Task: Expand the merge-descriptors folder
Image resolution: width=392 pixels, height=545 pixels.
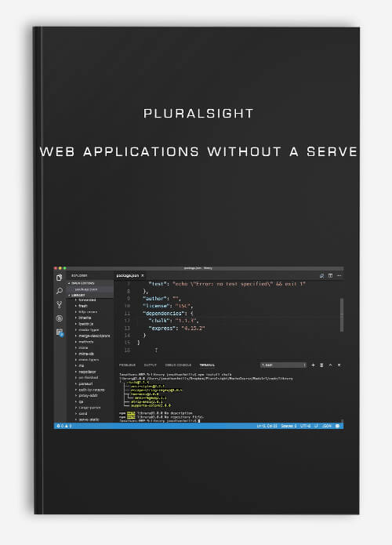Action: point(93,336)
